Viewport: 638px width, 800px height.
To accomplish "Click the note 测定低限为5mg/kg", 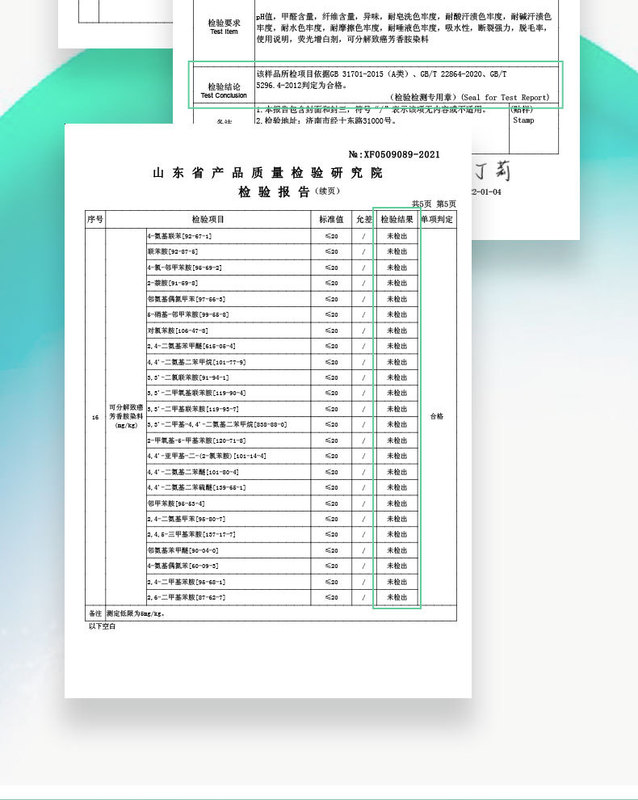I will (x=136, y=614).
